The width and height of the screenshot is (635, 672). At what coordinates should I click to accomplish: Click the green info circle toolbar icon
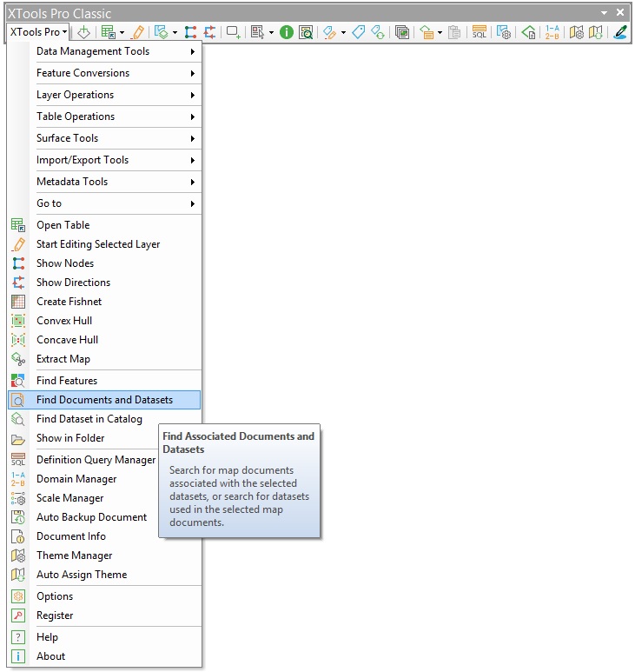(x=286, y=32)
